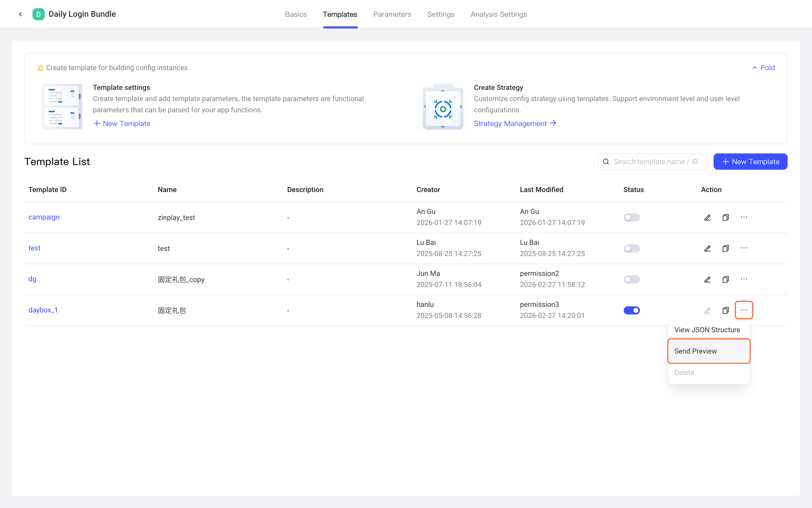Disable the daybox_1 template status switch
The height and width of the screenshot is (508, 812).
coord(632,310)
